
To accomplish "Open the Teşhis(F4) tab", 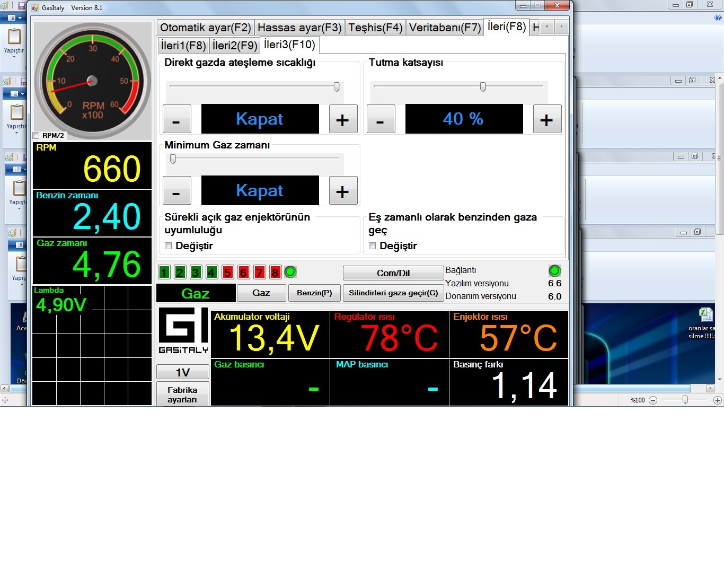I will click(x=375, y=28).
